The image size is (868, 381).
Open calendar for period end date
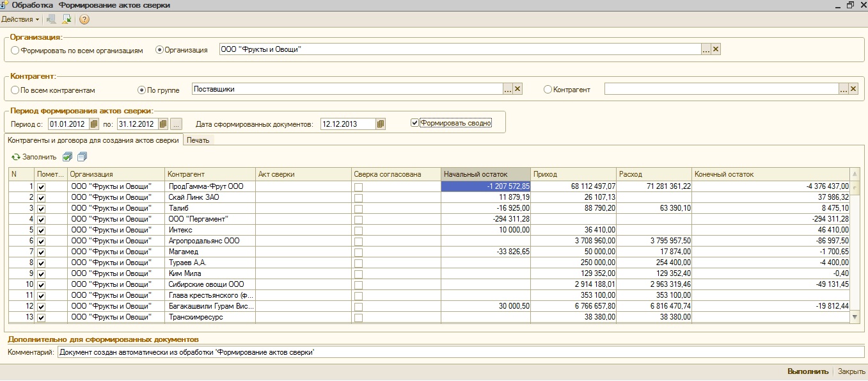[163, 124]
